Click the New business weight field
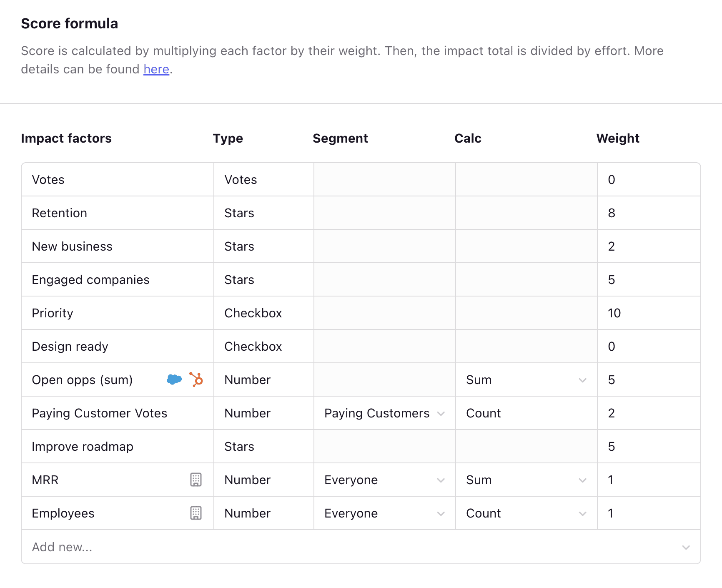The height and width of the screenshot is (588, 722). click(649, 246)
